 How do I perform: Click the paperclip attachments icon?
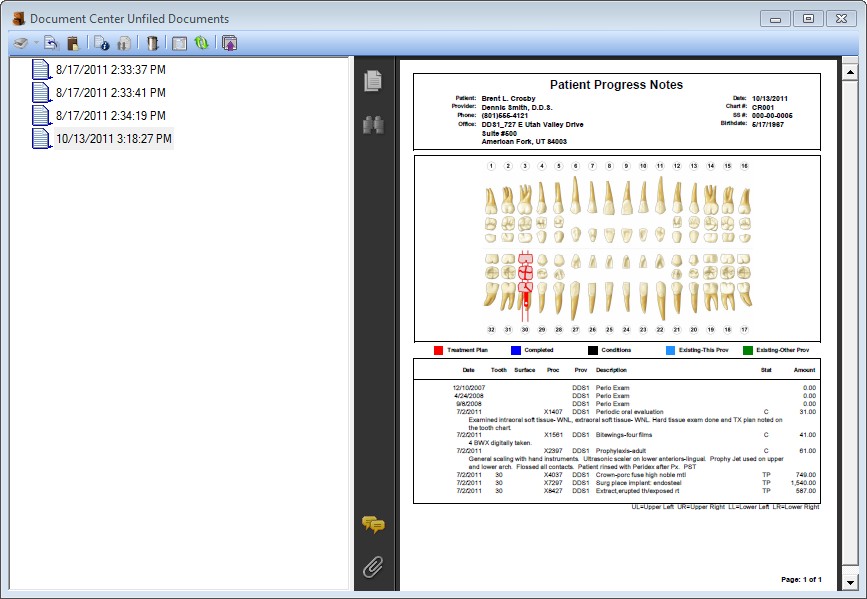373,566
